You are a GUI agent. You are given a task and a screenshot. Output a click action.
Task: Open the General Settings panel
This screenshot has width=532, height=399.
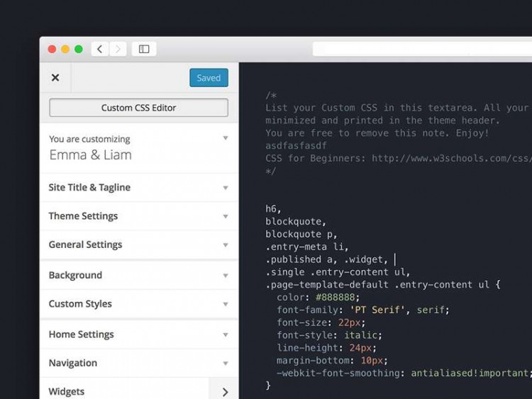click(85, 245)
